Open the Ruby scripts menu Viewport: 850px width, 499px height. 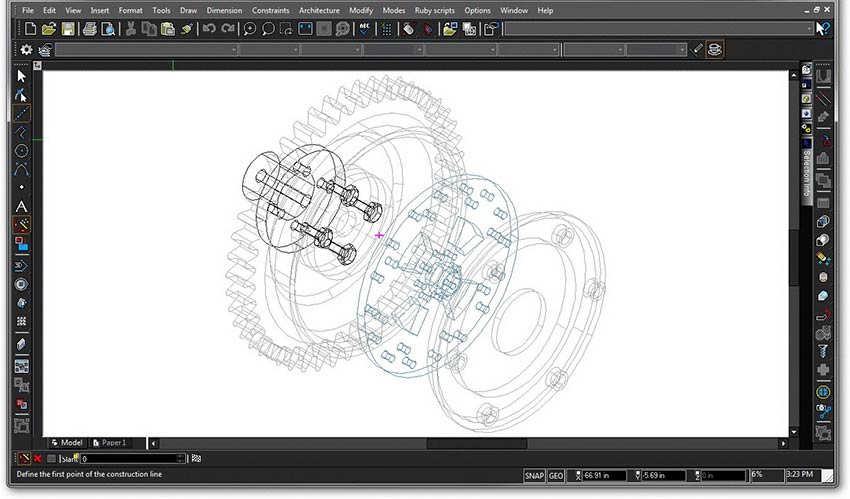tap(432, 10)
